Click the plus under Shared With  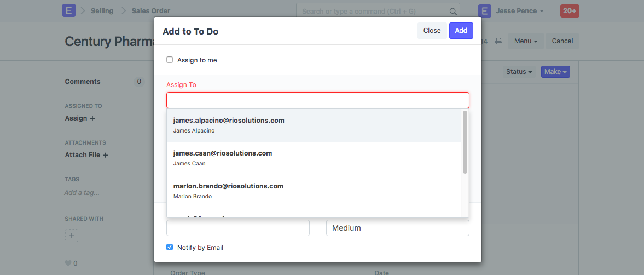click(72, 236)
